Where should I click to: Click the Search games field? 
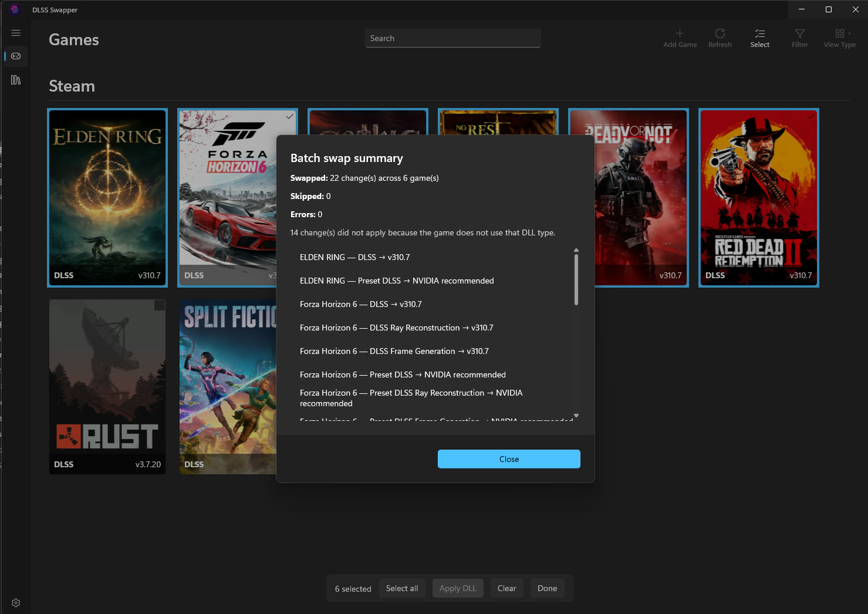pyautogui.click(x=452, y=38)
